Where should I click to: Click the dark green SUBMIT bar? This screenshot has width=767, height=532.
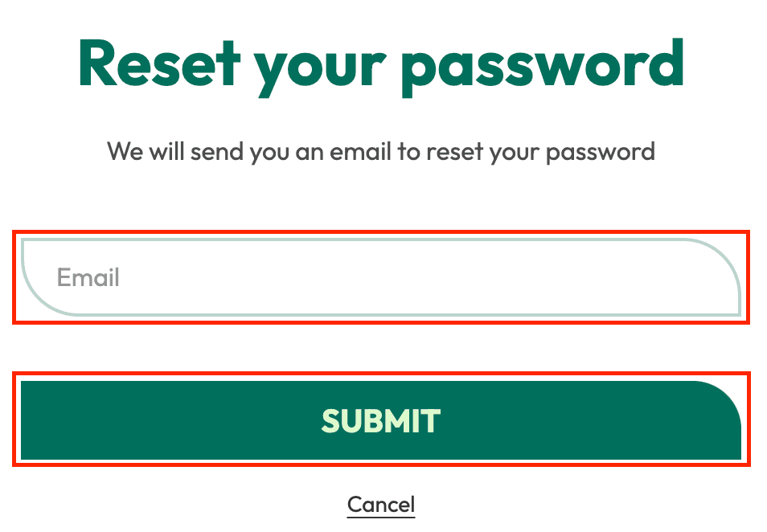click(381, 420)
